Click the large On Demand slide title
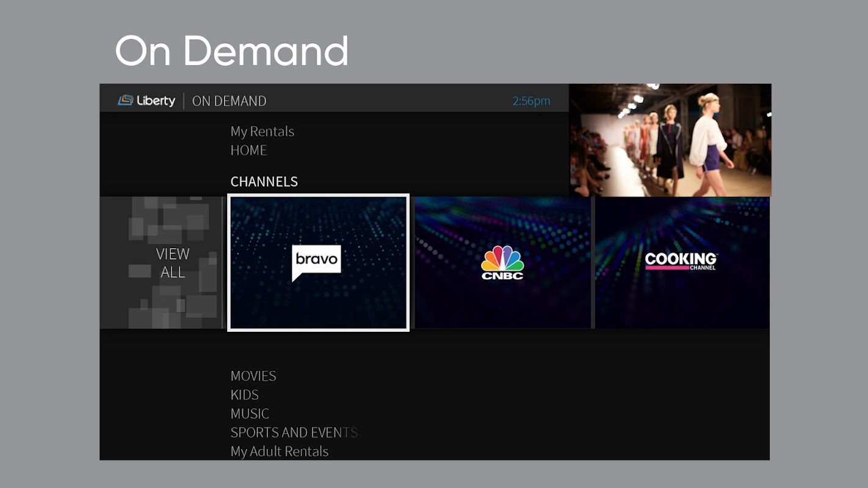The height and width of the screenshot is (488, 868). click(232, 51)
